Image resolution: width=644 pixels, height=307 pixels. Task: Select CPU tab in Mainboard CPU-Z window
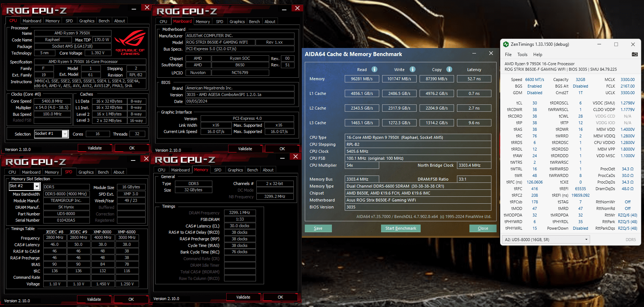163,22
